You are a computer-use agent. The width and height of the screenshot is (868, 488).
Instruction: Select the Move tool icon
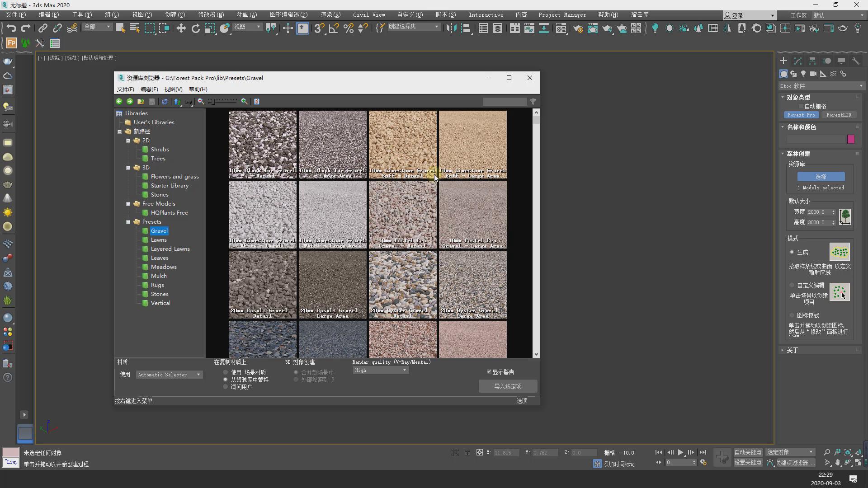(181, 28)
